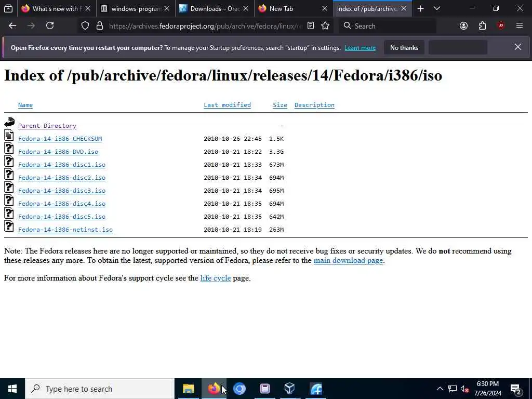Click the unknown file icon beside disc1.iso

tap(9, 161)
